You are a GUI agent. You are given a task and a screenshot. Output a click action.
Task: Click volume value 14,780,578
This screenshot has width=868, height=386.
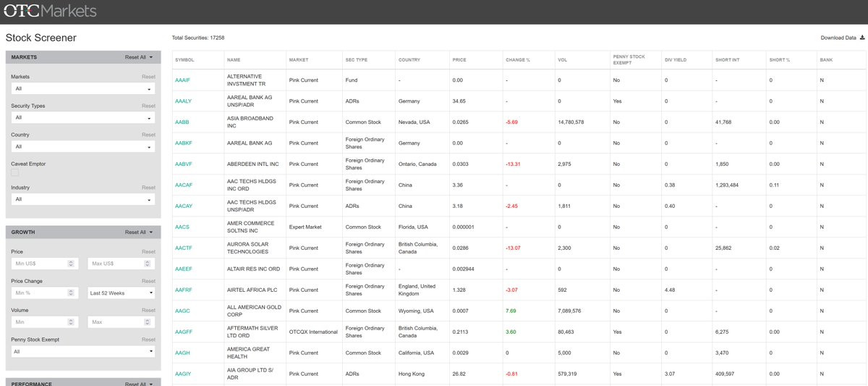(x=571, y=122)
